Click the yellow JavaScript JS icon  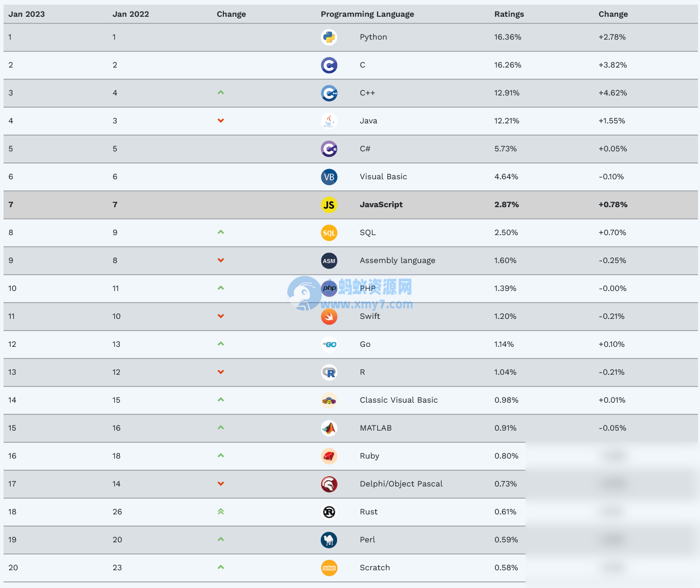329,205
